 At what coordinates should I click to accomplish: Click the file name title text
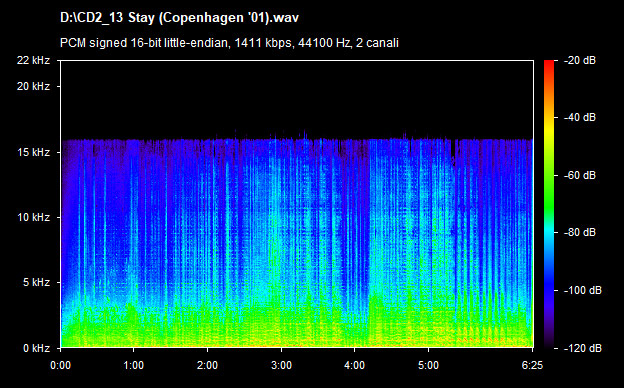click(x=179, y=18)
